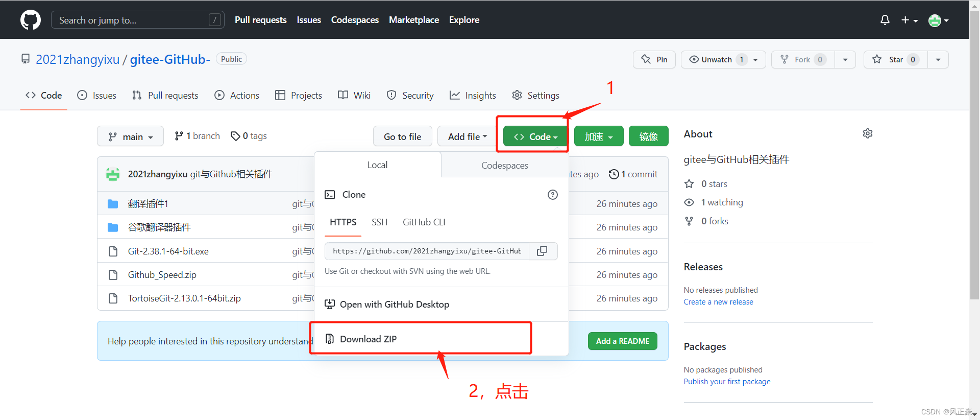Click the watching eye icon in About
Image resolution: width=980 pixels, height=420 pixels.
pyautogui.click(x=689, y=202)
